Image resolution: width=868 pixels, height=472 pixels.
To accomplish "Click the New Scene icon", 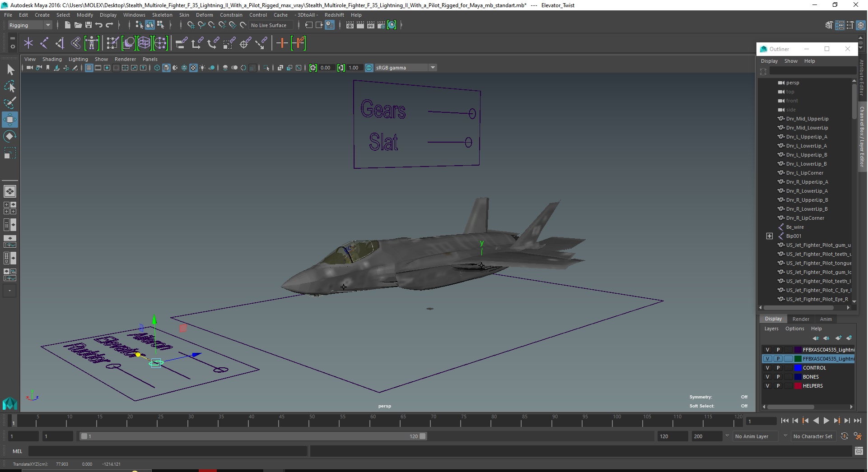I will coord(67,25).
